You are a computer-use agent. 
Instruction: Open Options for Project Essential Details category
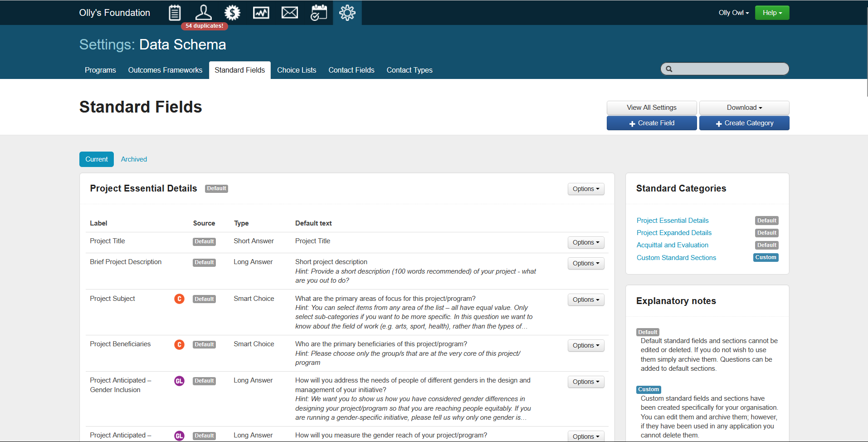coord(585,189)
